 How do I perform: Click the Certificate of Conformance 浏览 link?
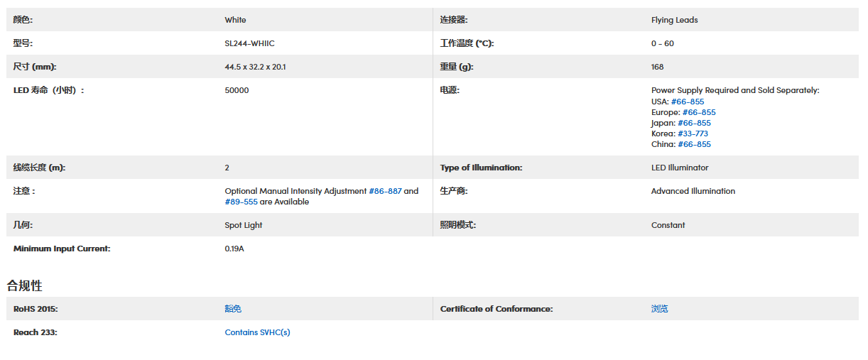coord(659,309)
